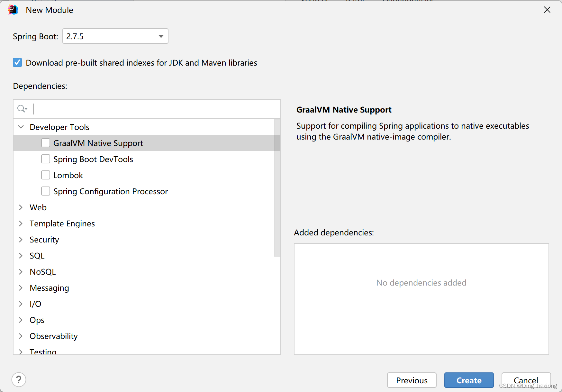Image resolution: width=562 pixels, height=392 pixels.
Task: Click the 'Download pre-built shared indexes' label
Action: tap(141, 63)
